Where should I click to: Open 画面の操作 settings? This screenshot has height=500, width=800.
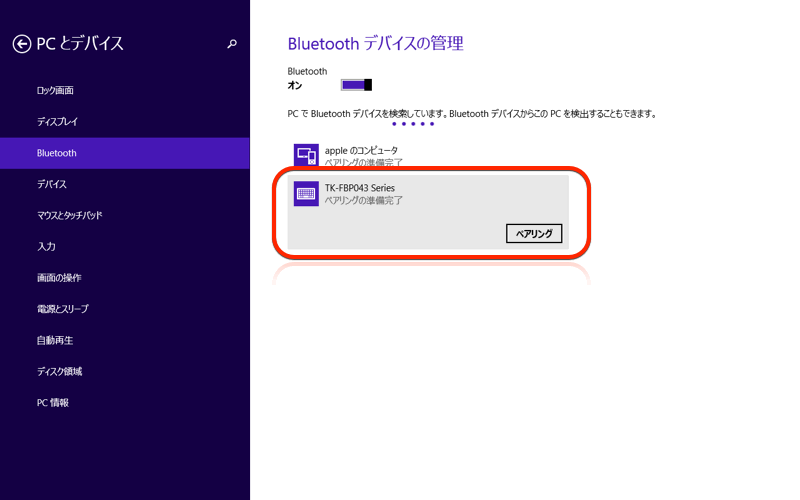point(59,278)
